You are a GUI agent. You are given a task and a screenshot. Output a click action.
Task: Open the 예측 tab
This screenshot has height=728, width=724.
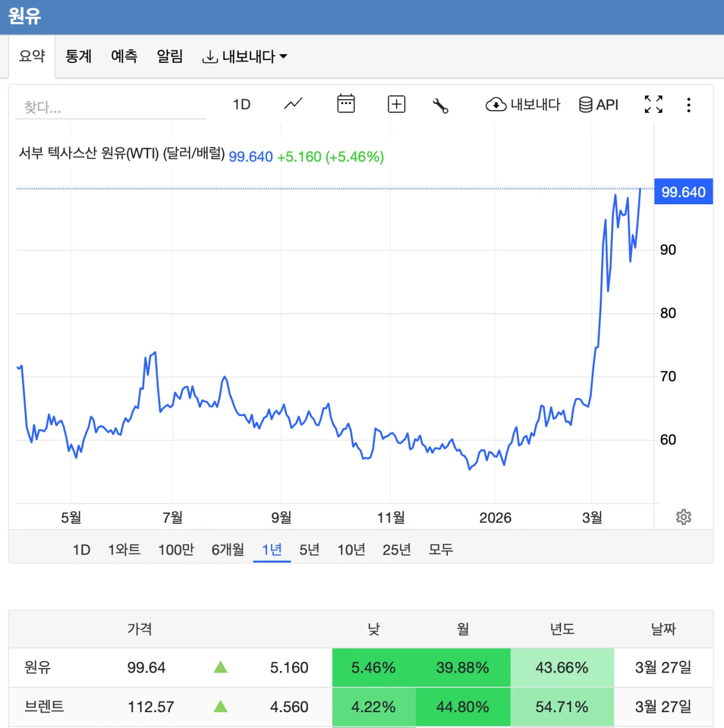(x=124, y=56)
